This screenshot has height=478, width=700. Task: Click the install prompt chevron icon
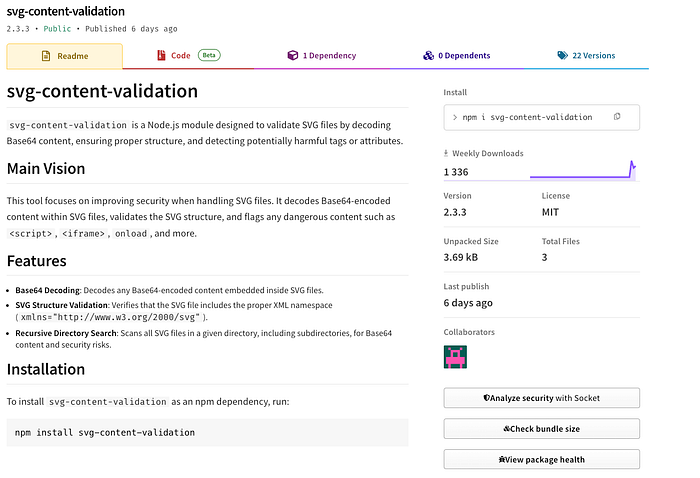tap(455, 117)
